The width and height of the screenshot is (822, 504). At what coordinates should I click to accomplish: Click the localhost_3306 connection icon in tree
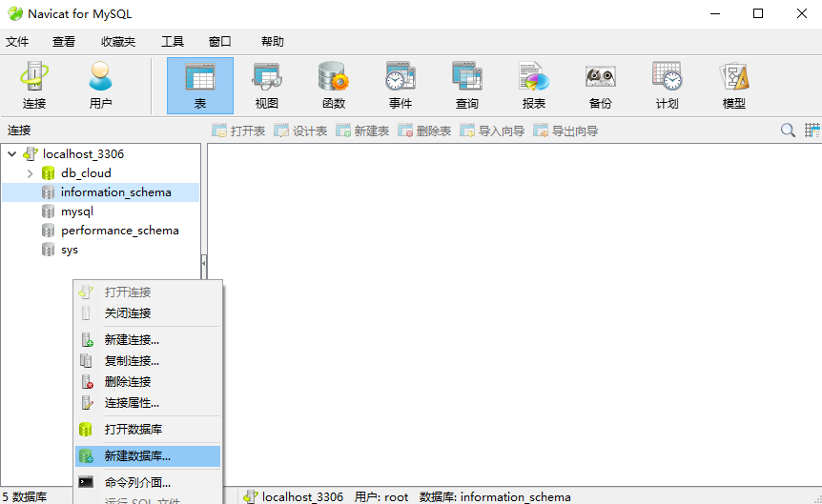pos(31,153)
